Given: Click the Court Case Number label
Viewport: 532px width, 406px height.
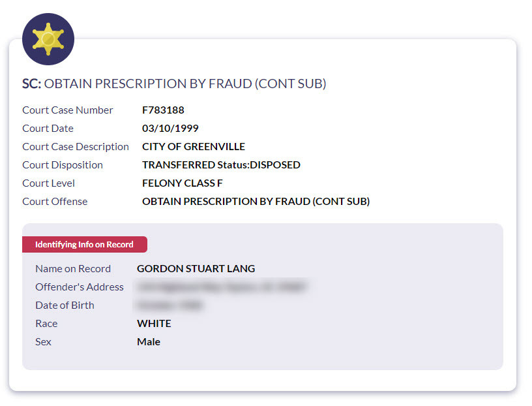Looking at the screenshot, I should (x=68, y=110).
